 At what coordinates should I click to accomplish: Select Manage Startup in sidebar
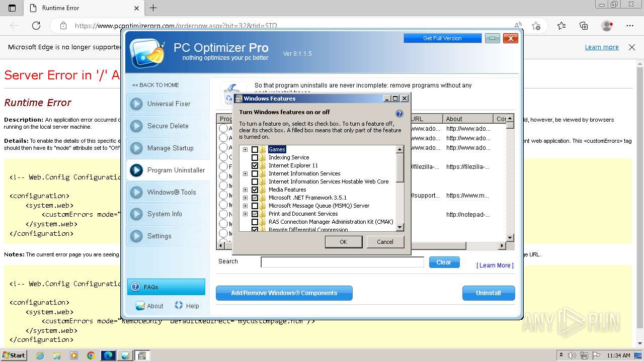point(168,148)
